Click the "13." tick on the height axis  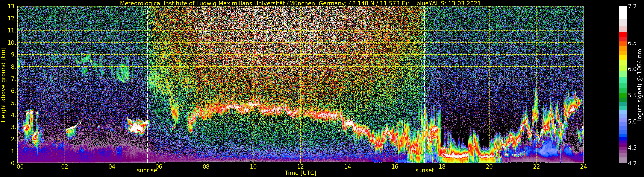[12, 6]
